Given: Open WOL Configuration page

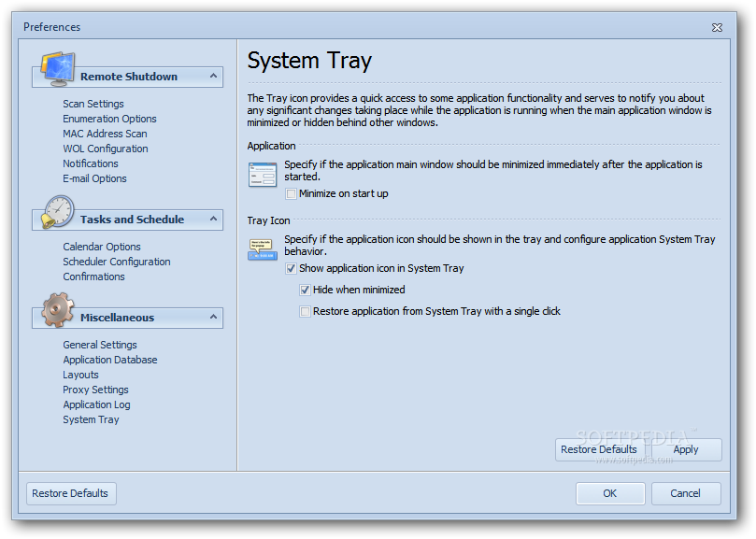Looking at the screenshot, I should coord(105,149).
